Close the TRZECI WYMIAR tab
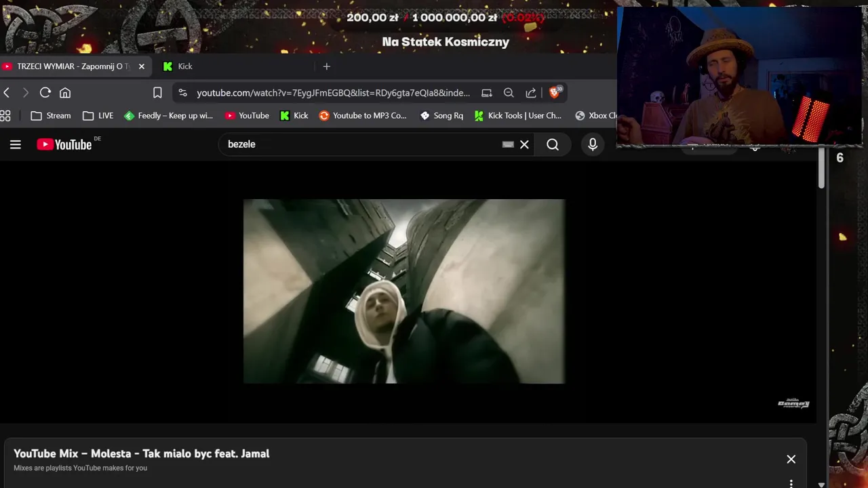Image resolution: width=868 pixels, height=488 pixels. pyautogui.click(x=142, y=66)
